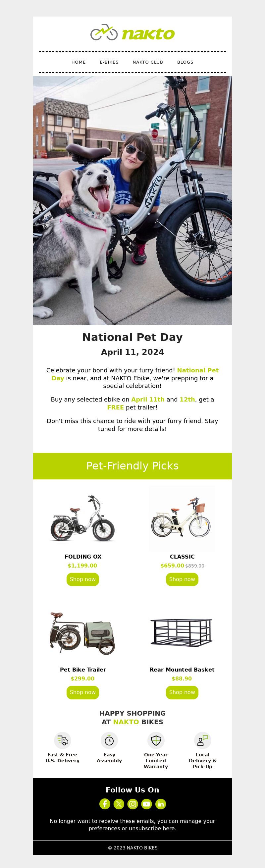
Task: Click the Easy Assembly clock icon
Action: [x=109, y=740]
